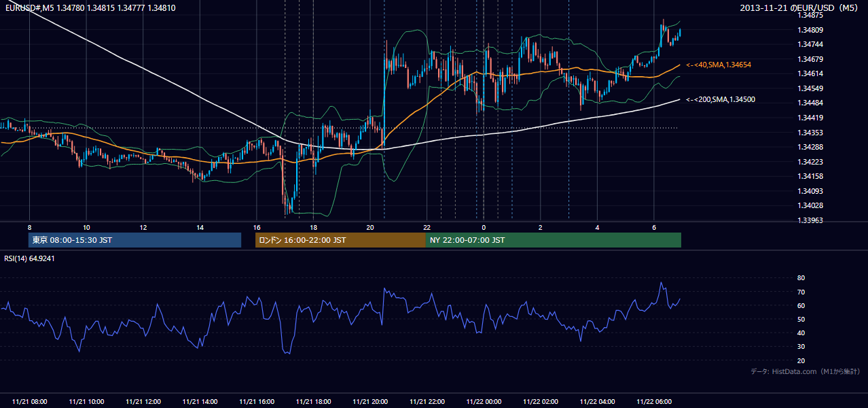Click the 11/21 08:00 bottom time label
868x408 pixels.
pos(30,402)
